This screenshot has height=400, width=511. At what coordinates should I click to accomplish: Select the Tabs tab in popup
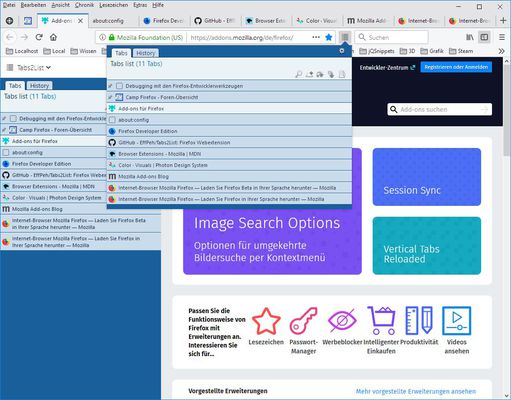pyautogui.click(x=121, y=53)
